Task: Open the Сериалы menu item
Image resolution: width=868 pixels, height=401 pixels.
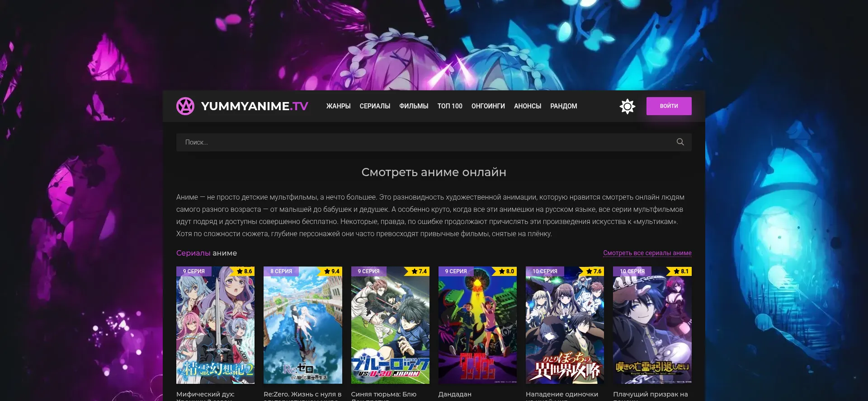Action: (375, 106)
